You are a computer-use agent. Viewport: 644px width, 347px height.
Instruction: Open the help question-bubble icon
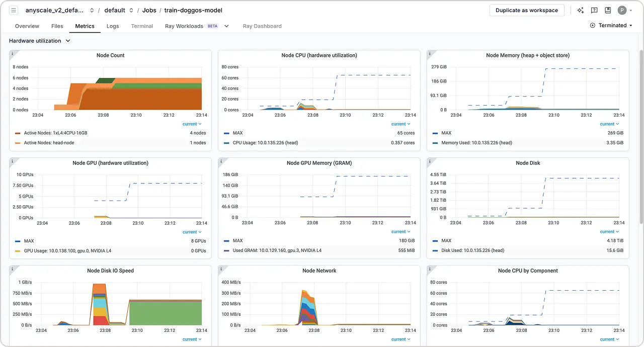[x=594, y=10]
